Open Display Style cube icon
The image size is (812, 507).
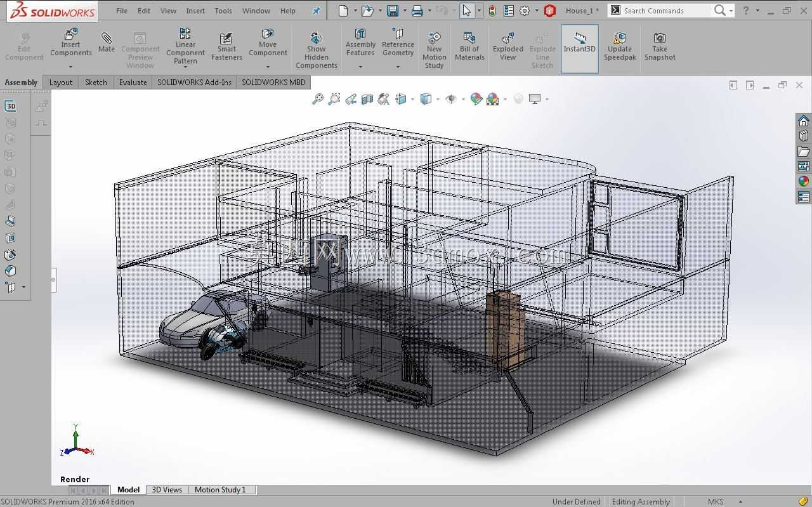(x=426, y=99)
